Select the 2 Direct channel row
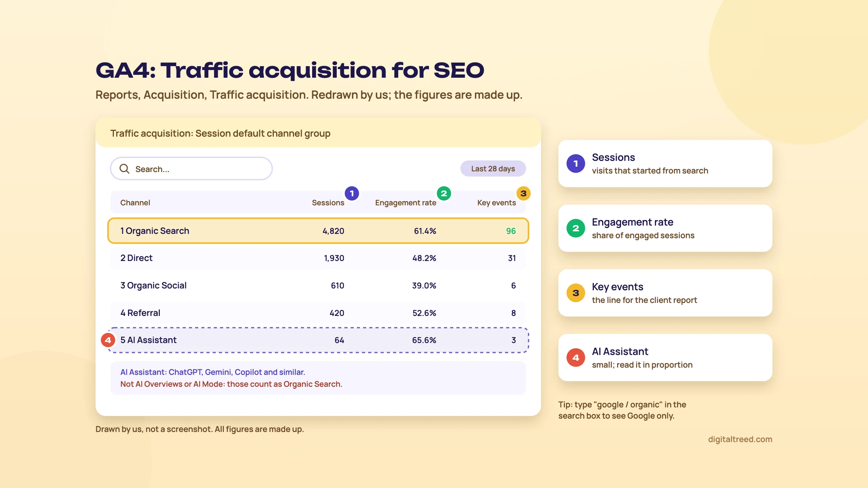 click(x=318, y=258)
